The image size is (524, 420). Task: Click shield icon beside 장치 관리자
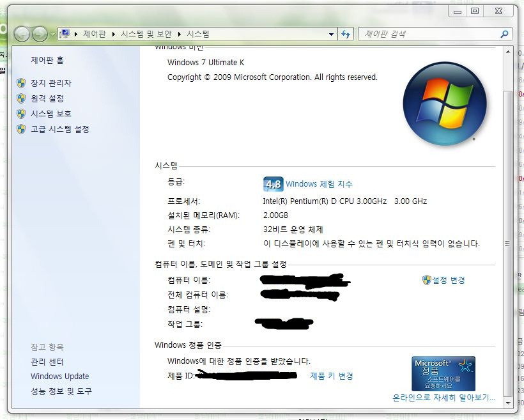coord(21,83)
